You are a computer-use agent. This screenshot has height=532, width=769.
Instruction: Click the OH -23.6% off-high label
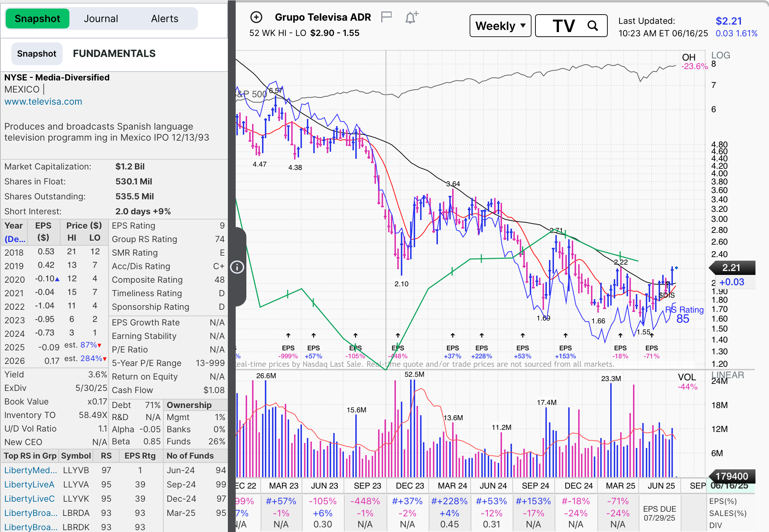tap(694, 62)
